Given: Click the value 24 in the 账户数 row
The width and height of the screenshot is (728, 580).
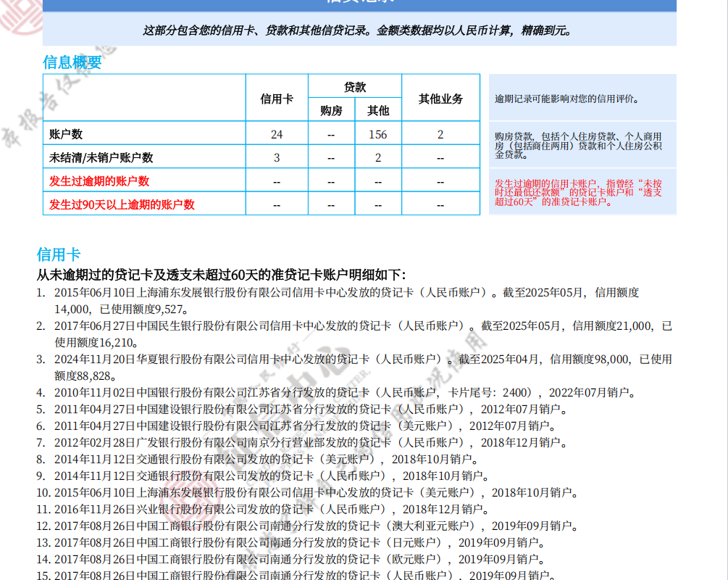Looking at the screenshot, I should pyautogui.click(x=277, y=135).
